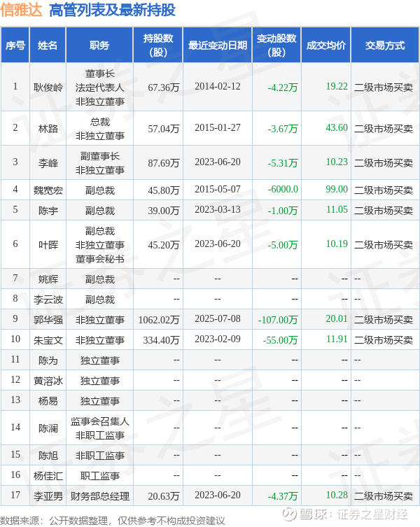The width and height of the screenshot is (420, 527).
Task: Click the date 2025-07-08
Action: (218, 318)
